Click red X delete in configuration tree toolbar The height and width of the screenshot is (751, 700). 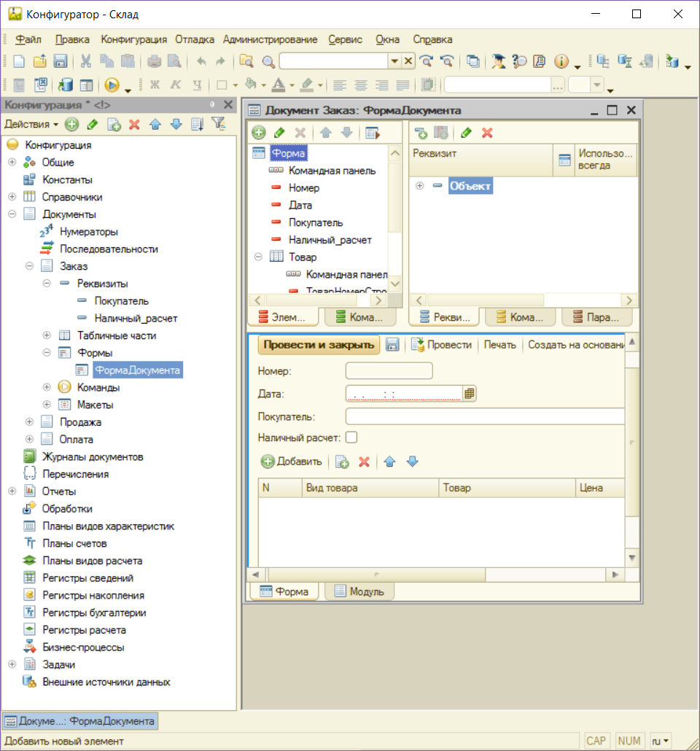(135, 125)
